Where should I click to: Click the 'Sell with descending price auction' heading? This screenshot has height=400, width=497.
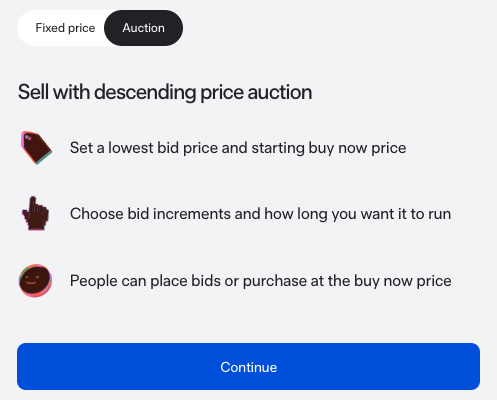coord(165,92)
